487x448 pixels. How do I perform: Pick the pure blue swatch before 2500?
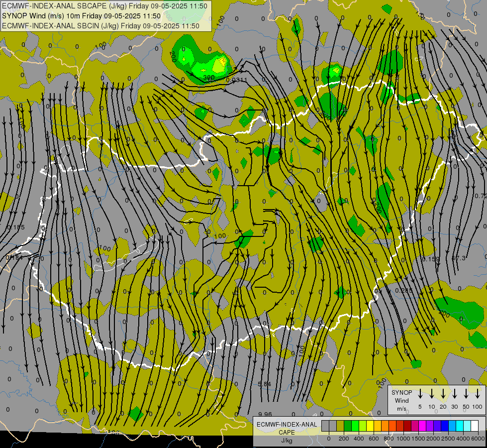pos(445,426)
